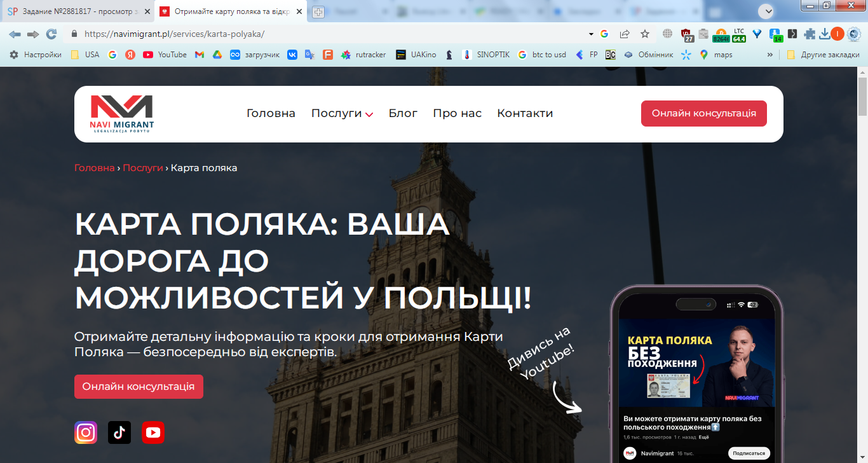Open the Настройки bookmark
Viewport: 868px width, 463px height.
36,55
